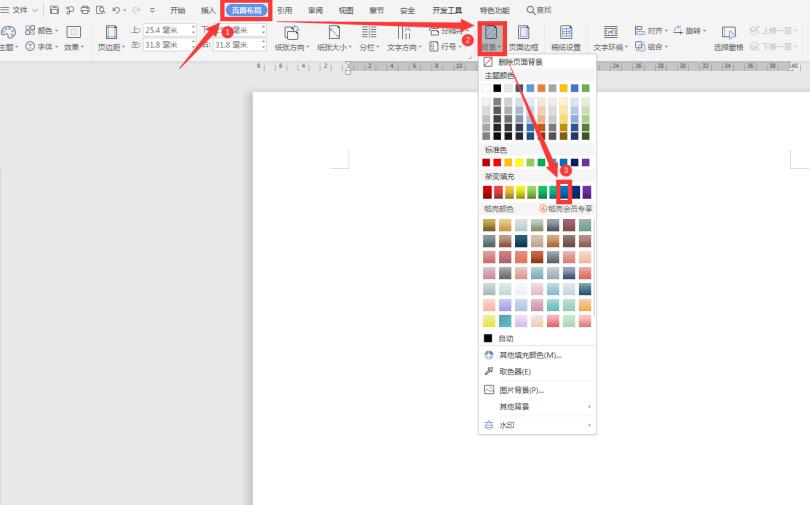810x505 pixels.
Task: Open the 文字方向 text direction icon
Action: [404, 38]
